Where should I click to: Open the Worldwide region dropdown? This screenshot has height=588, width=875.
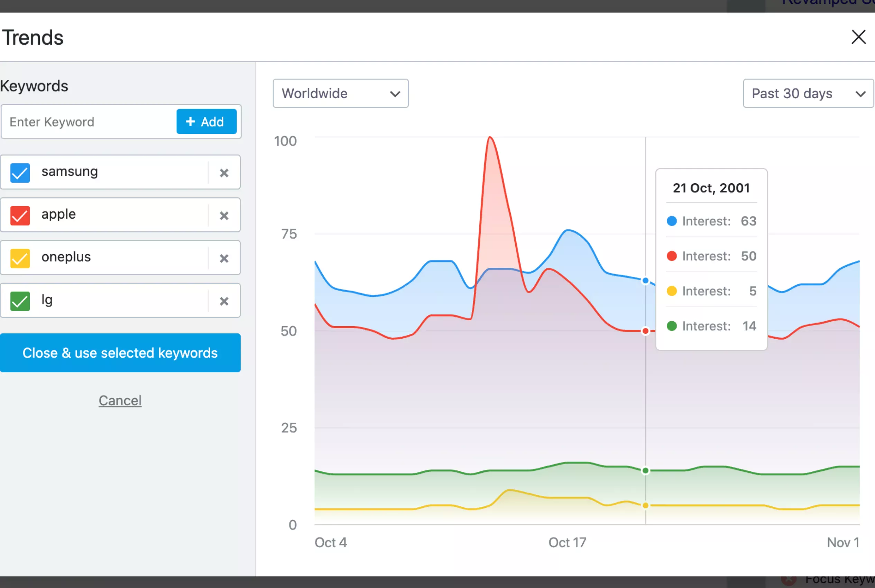[340, 93]
